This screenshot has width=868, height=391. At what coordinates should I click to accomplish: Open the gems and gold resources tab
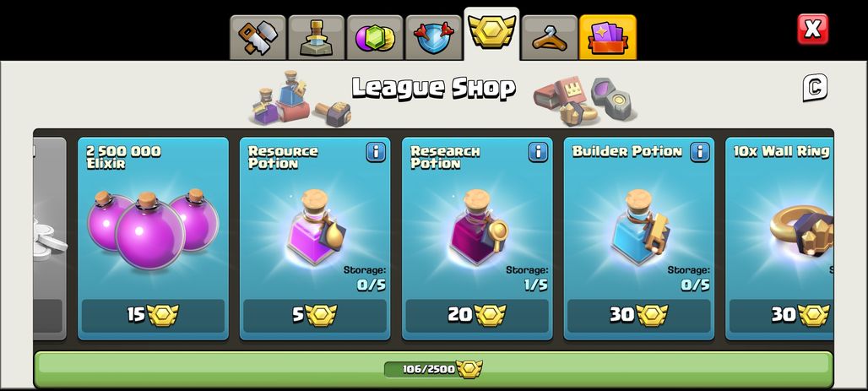coord(375,38)
